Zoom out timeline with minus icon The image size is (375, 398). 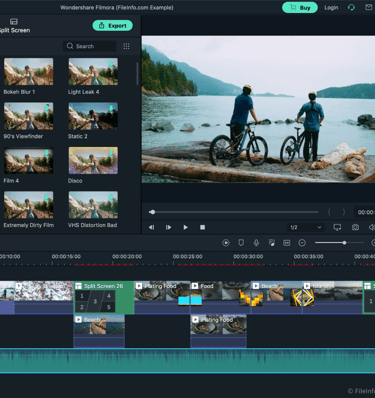tap(302, 243)
